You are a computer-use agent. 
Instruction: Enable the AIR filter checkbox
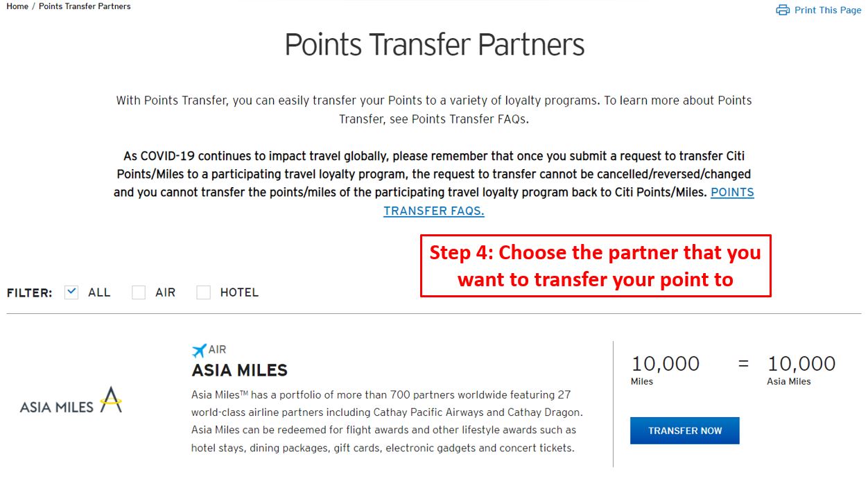[x=138, y=292]
